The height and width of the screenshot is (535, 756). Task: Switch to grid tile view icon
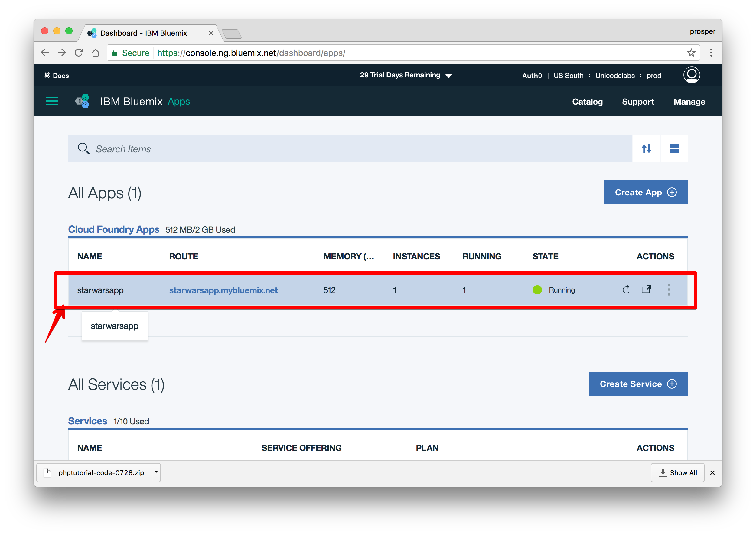[x=674, y=149]
